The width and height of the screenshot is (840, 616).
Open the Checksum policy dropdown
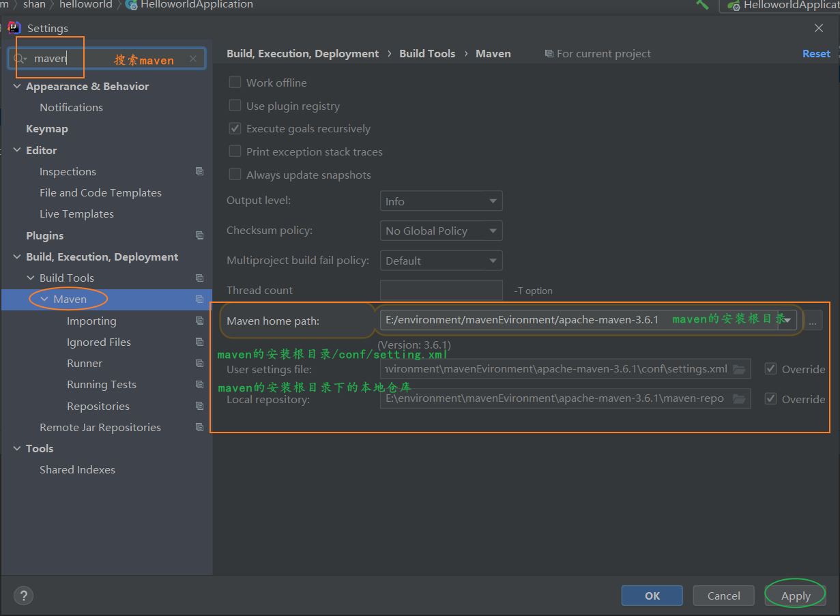coord(441,231)
